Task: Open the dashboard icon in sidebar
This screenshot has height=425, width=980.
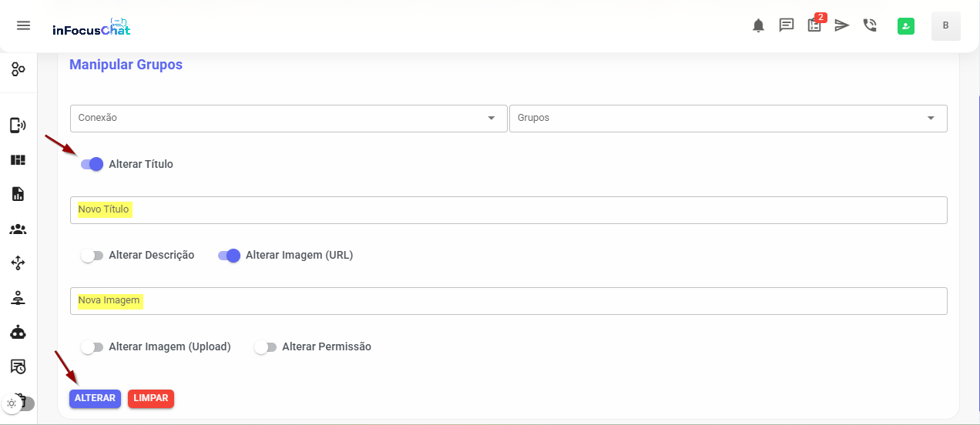Action: [18, 160]
